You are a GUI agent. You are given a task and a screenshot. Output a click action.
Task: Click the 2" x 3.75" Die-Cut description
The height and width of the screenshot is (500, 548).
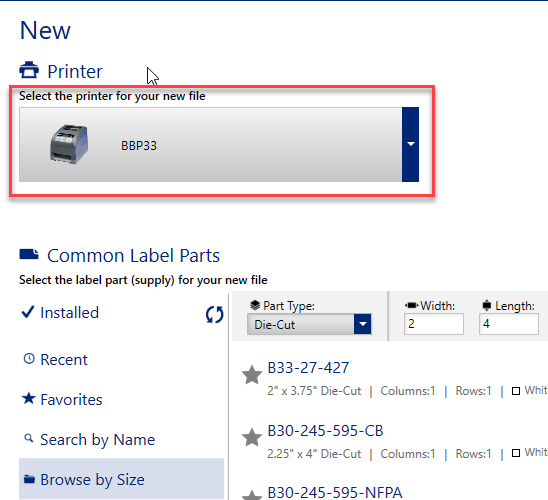[314, 391]
